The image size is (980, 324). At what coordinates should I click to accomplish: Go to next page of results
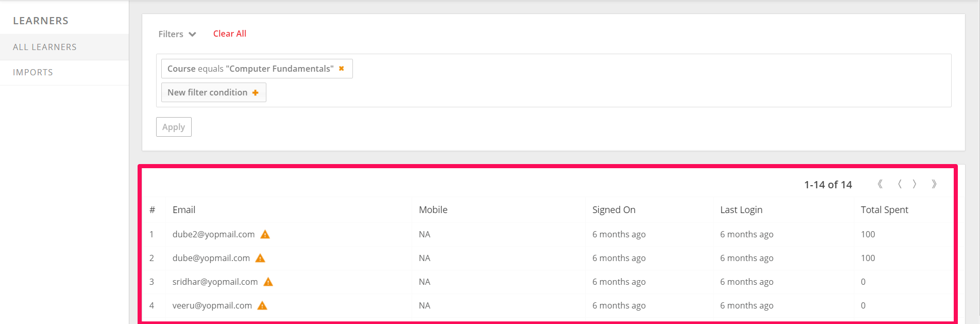[x=915, y=184]
